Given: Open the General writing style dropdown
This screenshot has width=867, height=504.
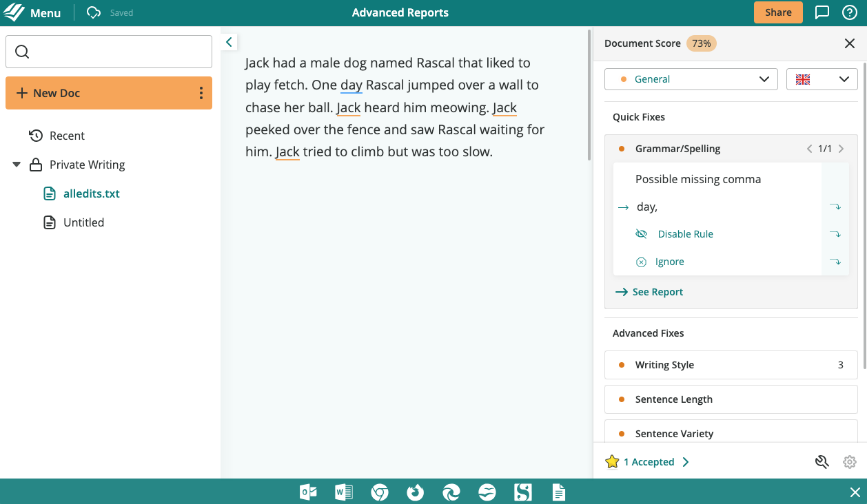Looking at the screenshot, I should pos(691,79).
